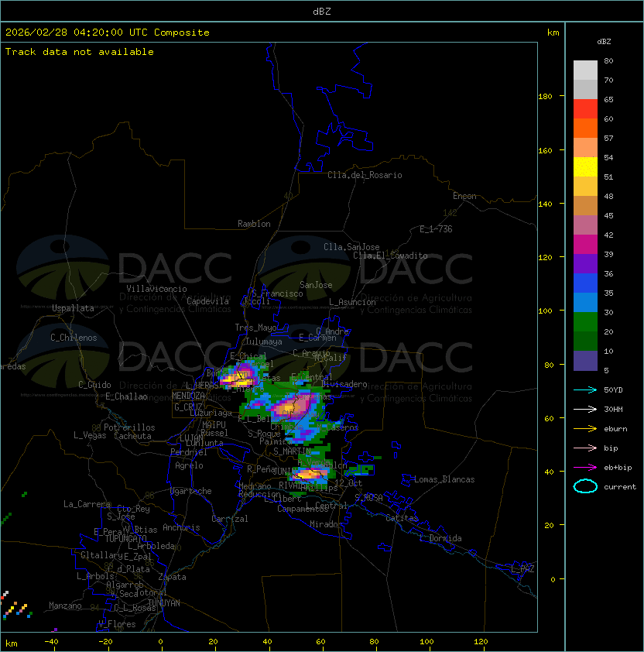Image resolution: width=644 pixels, height=652 pixels.
Task: Click the 'Capdevila' place label
Action: click(208, 301)
